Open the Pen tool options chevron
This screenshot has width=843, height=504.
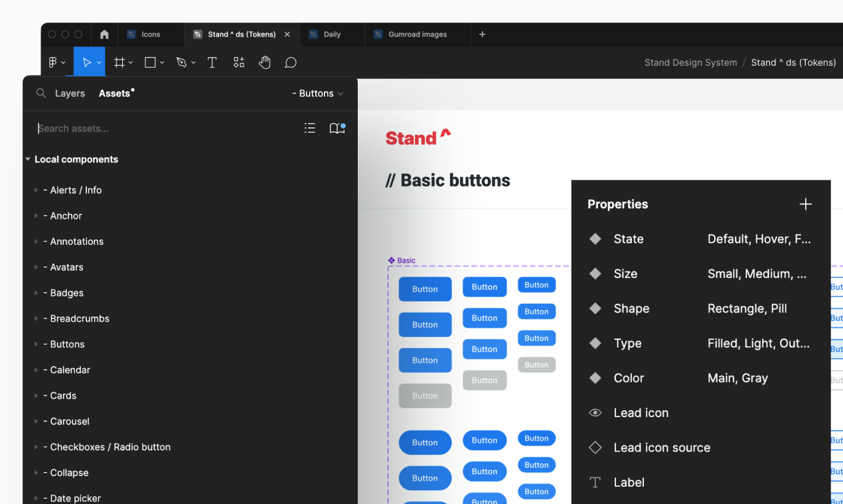(x=193, y=63)
